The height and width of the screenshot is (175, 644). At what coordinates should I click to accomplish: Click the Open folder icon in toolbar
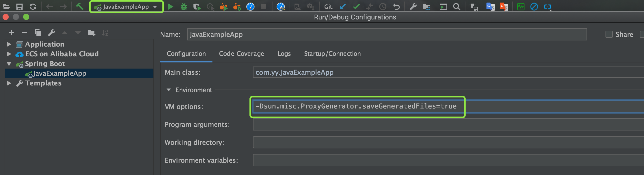[6, 7]
